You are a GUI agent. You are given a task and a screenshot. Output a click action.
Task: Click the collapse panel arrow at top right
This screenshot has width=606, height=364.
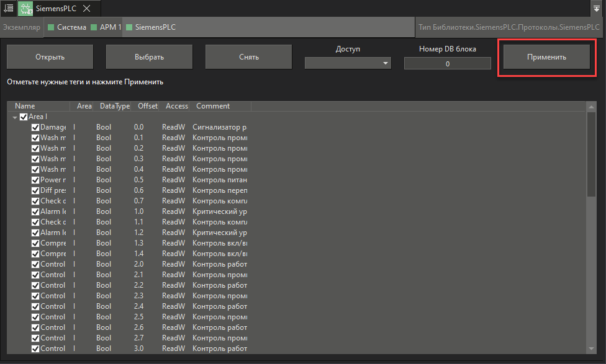click(x=597, y=8)
